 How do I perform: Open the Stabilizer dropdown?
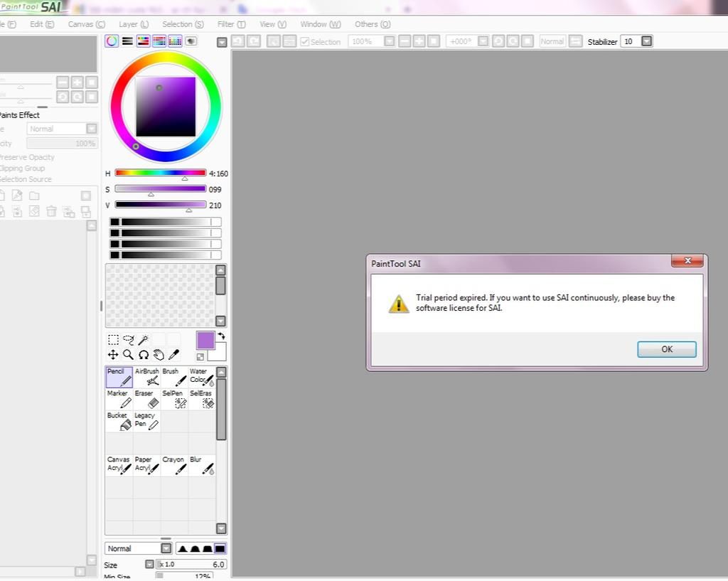point(647,41)
